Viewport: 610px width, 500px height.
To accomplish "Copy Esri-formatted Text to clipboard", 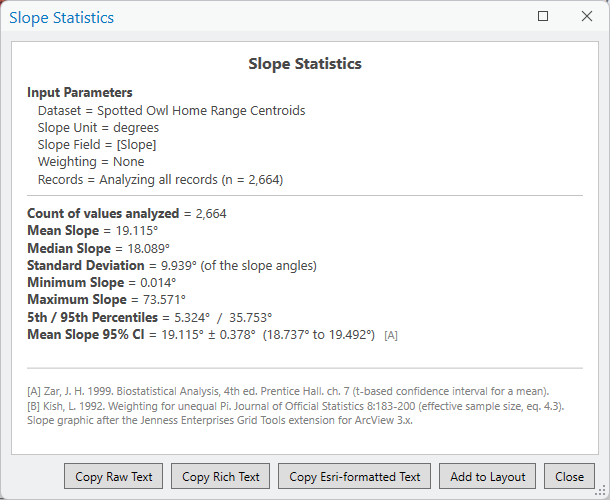I will [x=354, y=476].
